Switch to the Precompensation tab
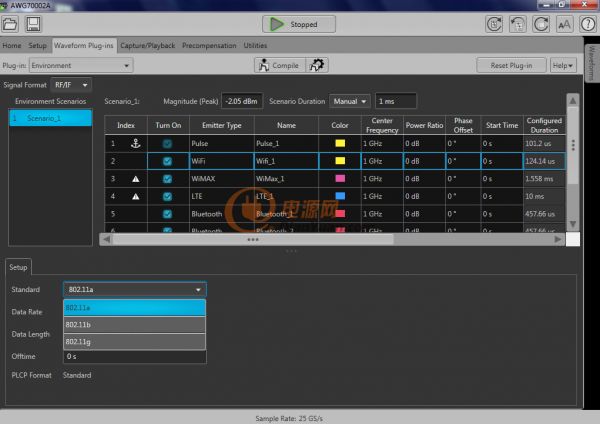 pyautogui.click(x=209, y=46)
